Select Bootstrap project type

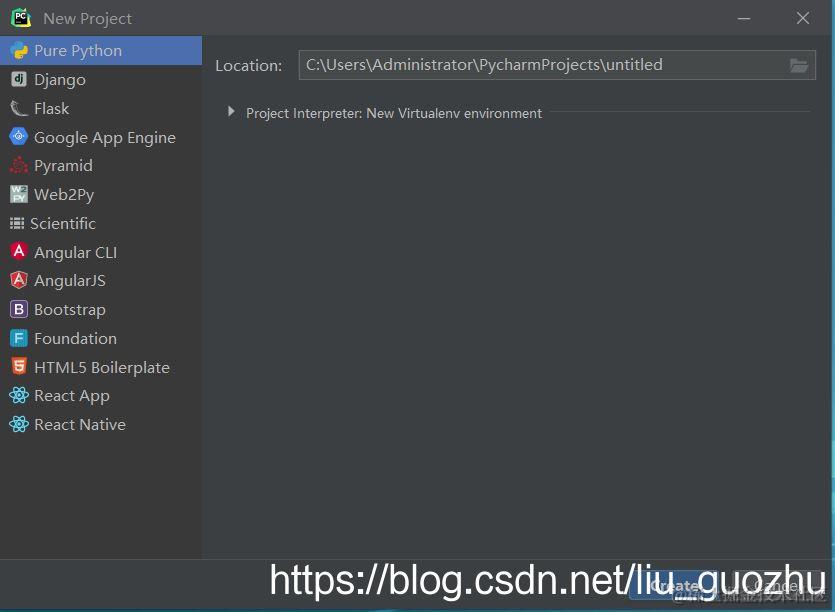tap(101, 309)
